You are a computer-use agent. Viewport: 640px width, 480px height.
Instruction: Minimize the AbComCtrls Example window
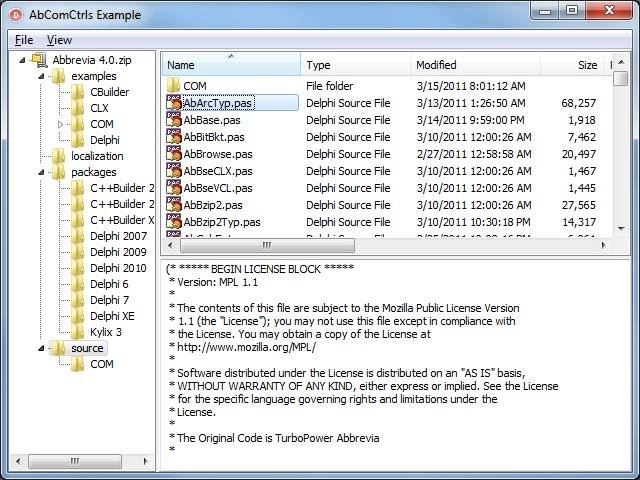545,11
